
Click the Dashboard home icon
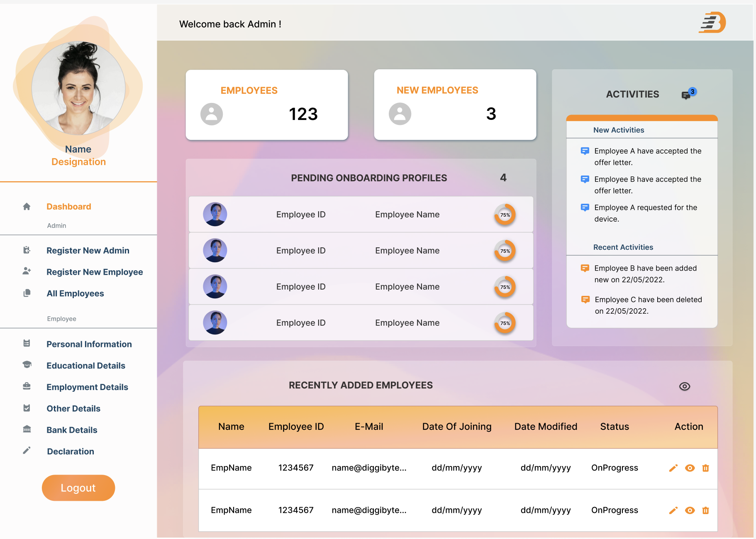click(27, 207)
